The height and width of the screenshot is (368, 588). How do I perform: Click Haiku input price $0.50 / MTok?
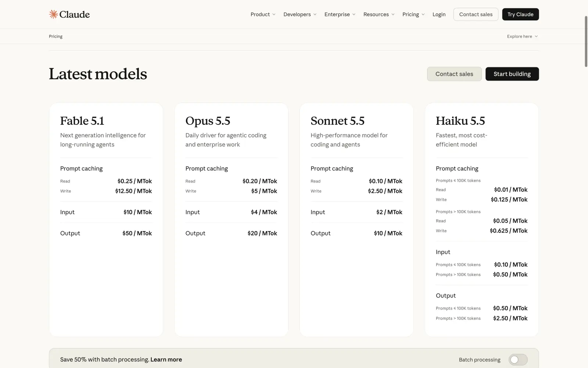pyautogui.click(x=510, y=275)
